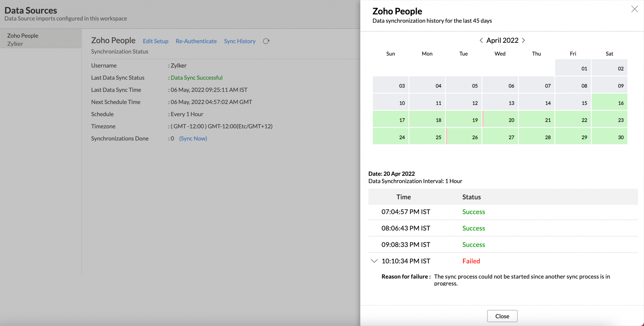This screenshot has height=326, width=644.
Task: Open Edit Setup for Zoho People
Action: [x=156, y=41]
